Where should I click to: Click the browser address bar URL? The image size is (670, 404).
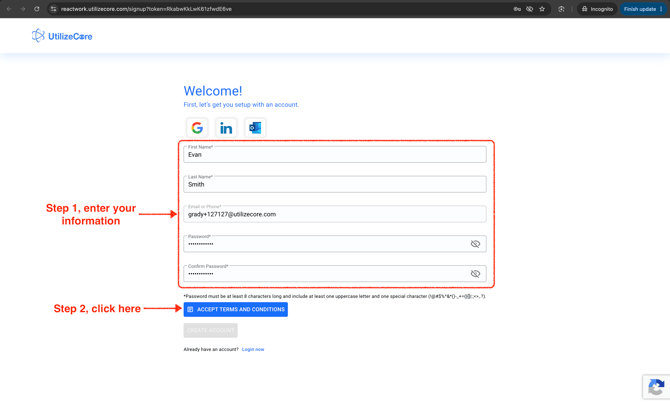point(146,9)
